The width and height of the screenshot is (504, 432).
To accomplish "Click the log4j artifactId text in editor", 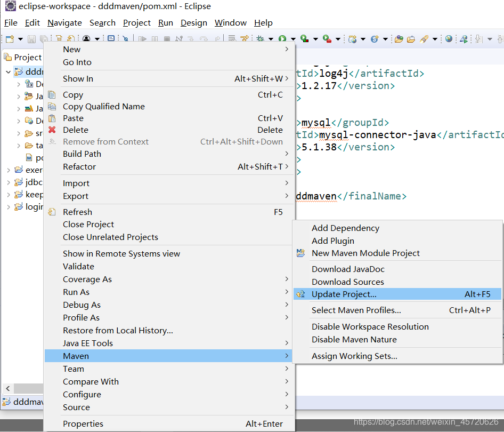I will pos(334,74).
